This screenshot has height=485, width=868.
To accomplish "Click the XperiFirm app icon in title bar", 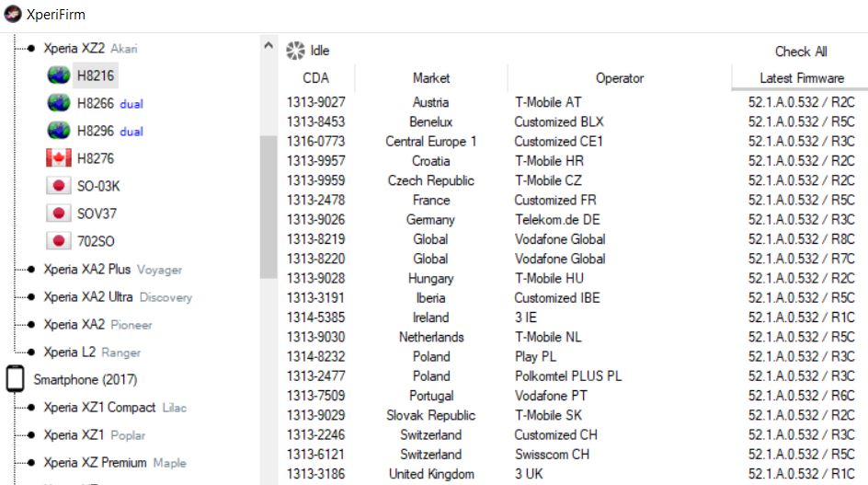I will [x=13, y=14].
